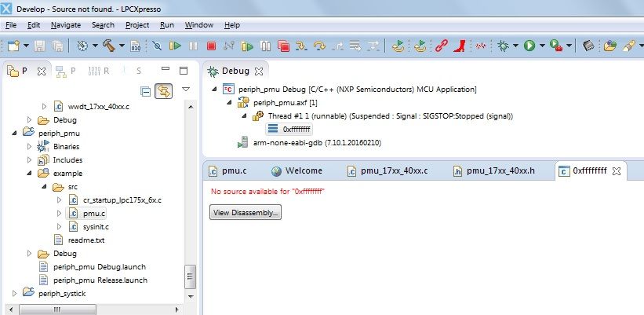
Task: Click the Suspend pause icon
Action: 193,46
